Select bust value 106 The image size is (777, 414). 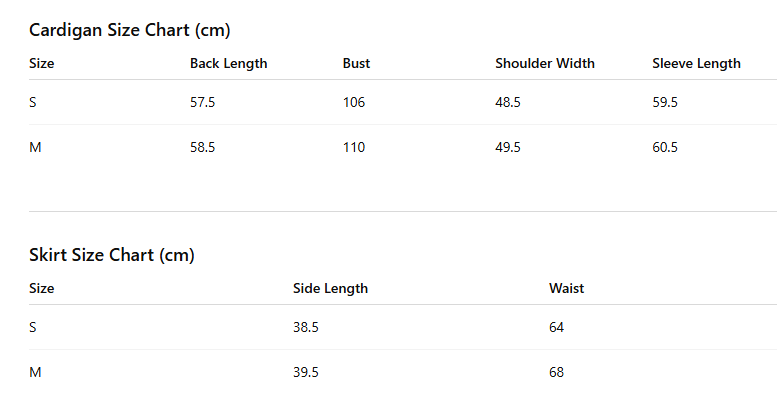(x=354, y=102)
